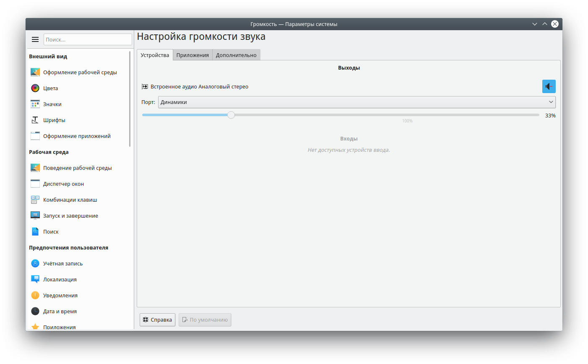Click the Оформление приложений icon
The width and height of the screenshot is (588, 364).
click(35, 136)
